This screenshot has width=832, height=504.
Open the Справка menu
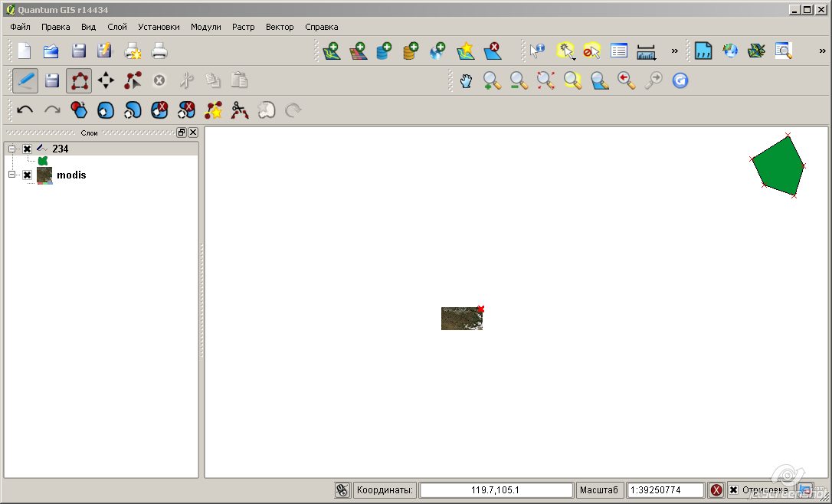coord(322,27)
